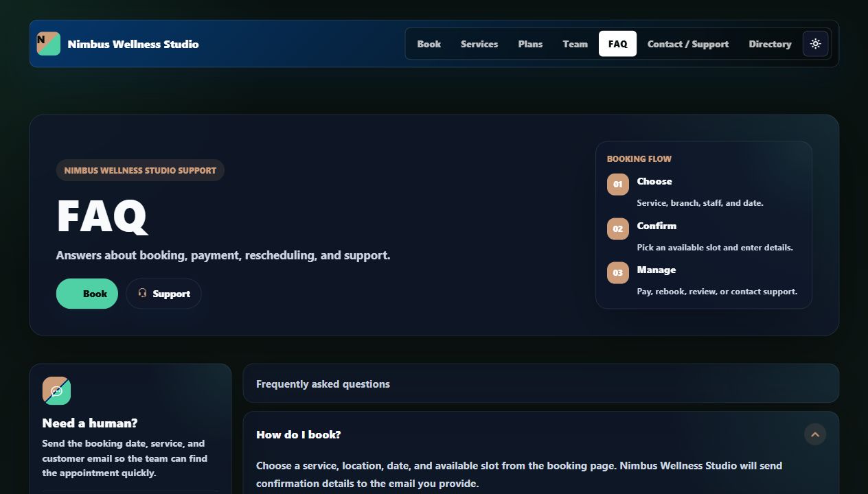Click the 03 Manage step badge
This screenshot has width=868, height=494.
[618, 273]
